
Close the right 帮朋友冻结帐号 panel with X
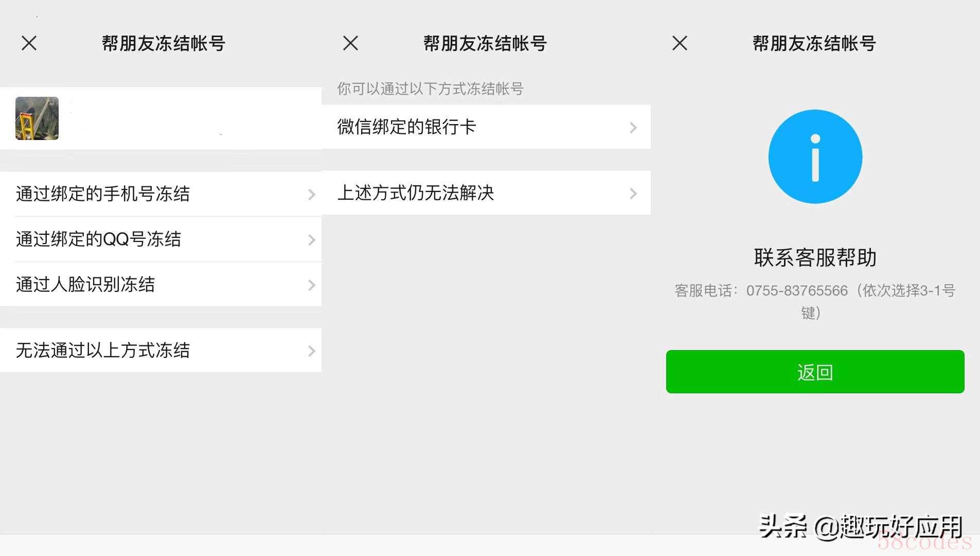point(680,43)
